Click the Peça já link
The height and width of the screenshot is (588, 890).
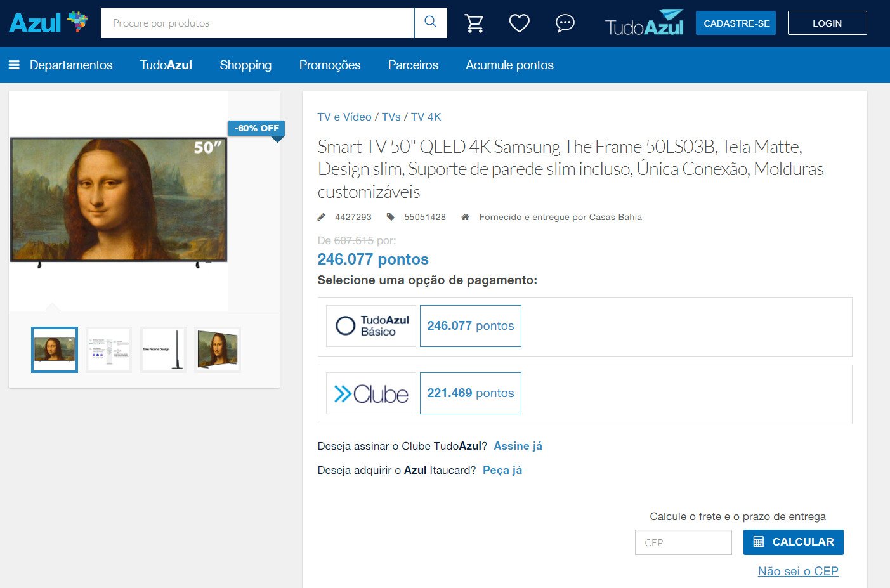pos(502,470)
